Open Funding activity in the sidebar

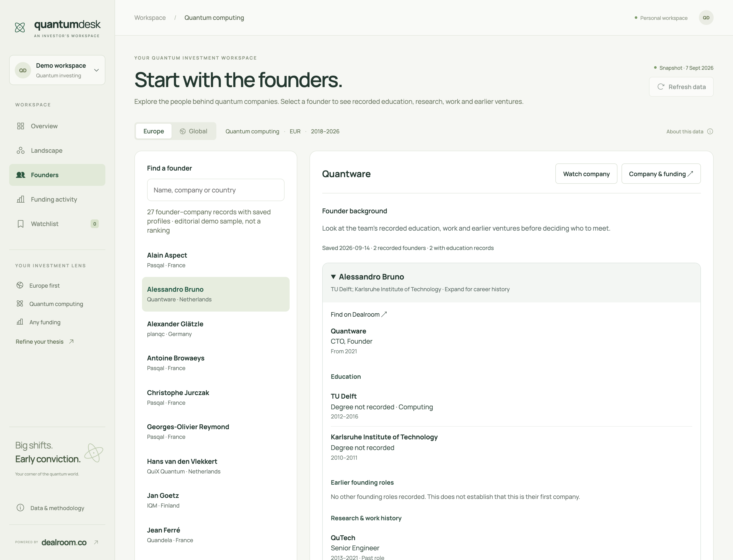click(x=57, y=199)
